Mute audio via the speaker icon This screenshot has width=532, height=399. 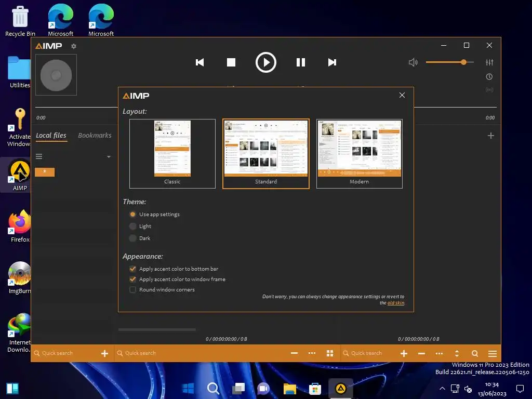[x=413, y=62]
